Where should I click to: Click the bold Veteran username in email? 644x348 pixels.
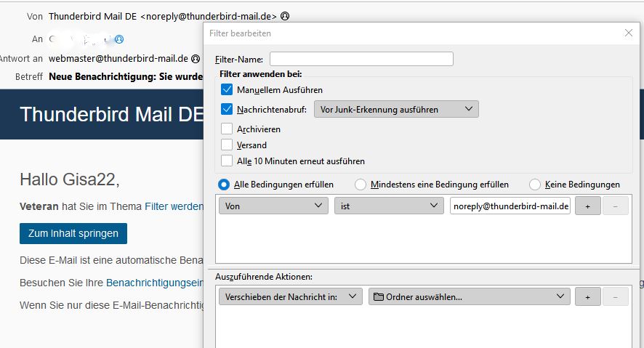[39, 206]
